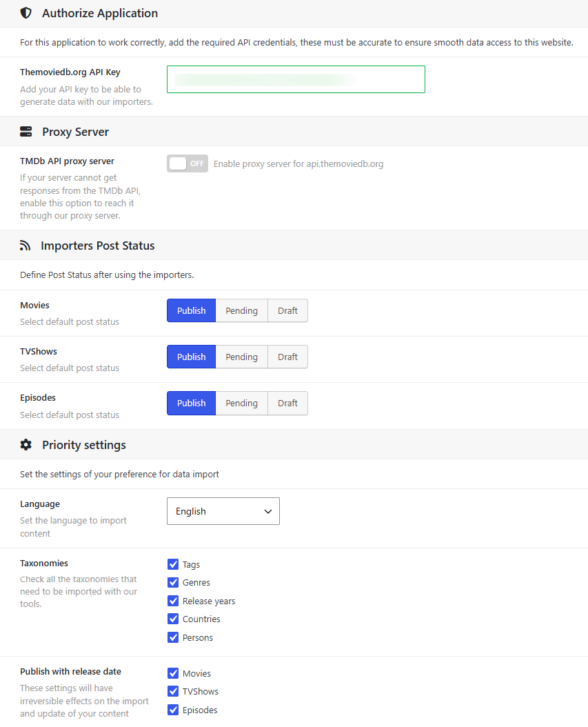Click the gear icon beside Priority settings
This screenshot has width=588, height=727.
click(x=26, y=445)
